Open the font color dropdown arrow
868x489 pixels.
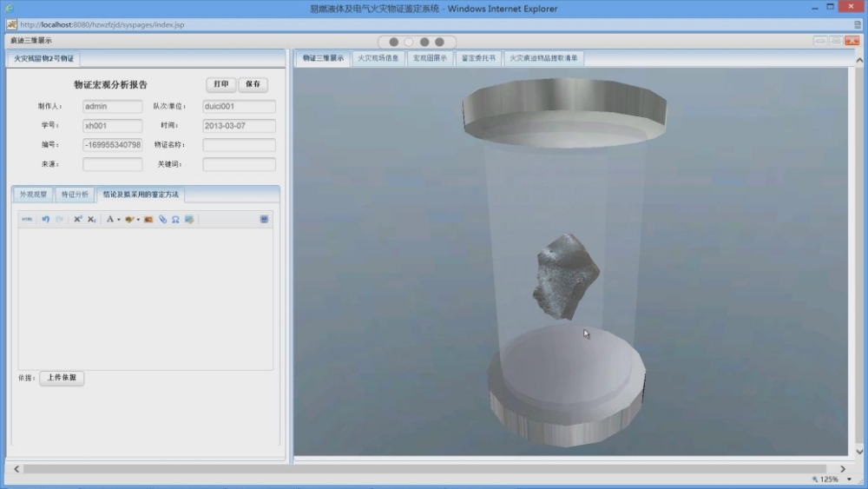coord(119,220)
